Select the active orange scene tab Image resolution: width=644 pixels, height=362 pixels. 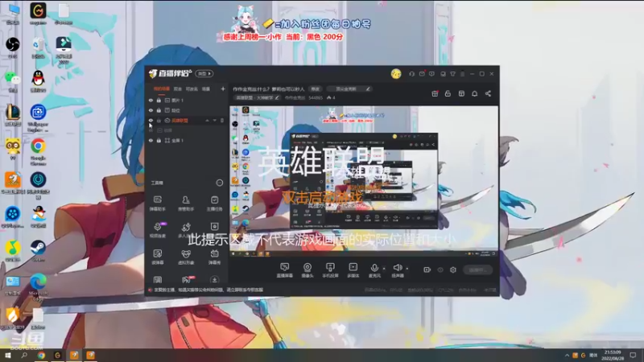click(x=162, y=88)
